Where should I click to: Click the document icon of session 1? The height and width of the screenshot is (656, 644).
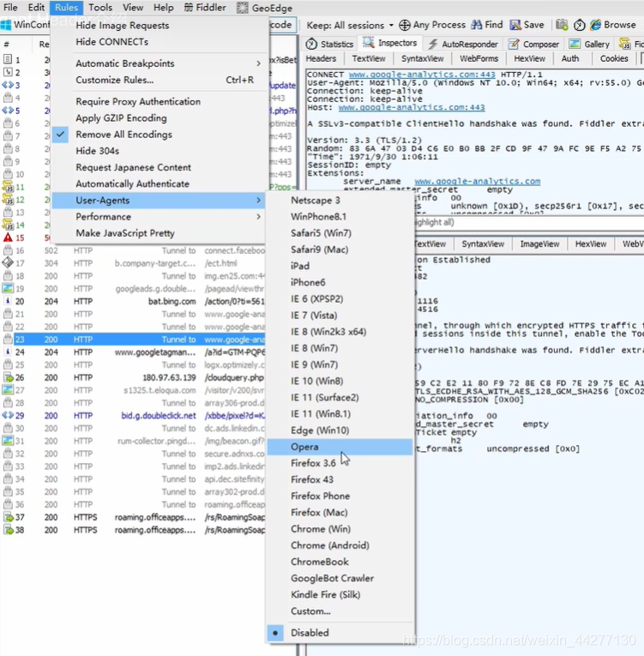tap(8, 59)
